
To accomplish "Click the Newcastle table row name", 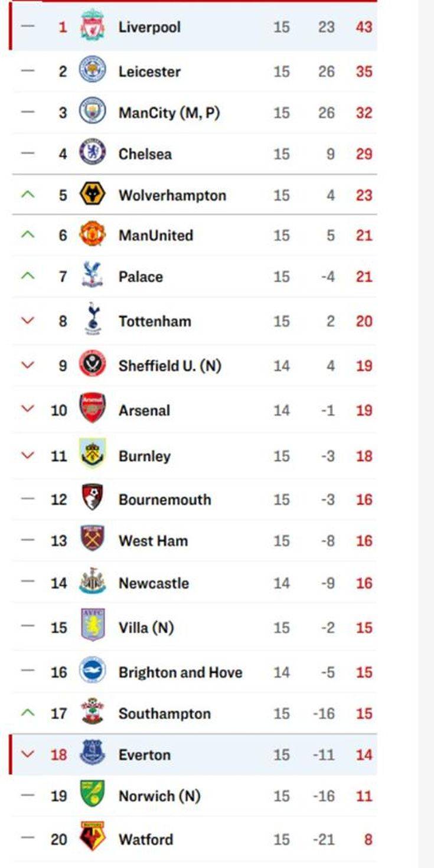I will (x=154, y=583).
